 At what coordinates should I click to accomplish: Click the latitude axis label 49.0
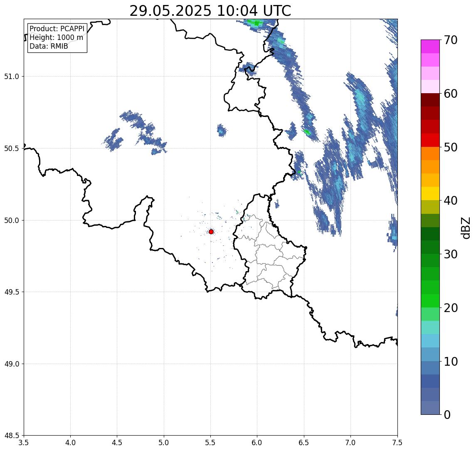tap(12, 364)
